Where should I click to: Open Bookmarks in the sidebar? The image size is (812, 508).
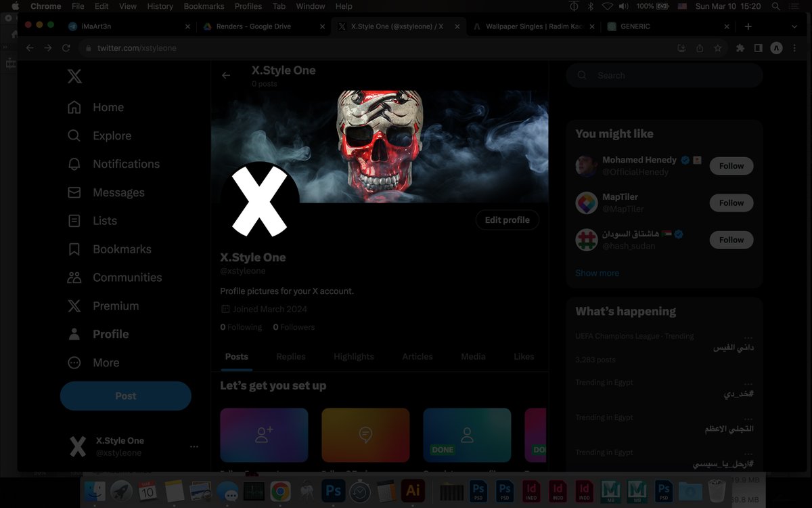(x=108, y=249)
